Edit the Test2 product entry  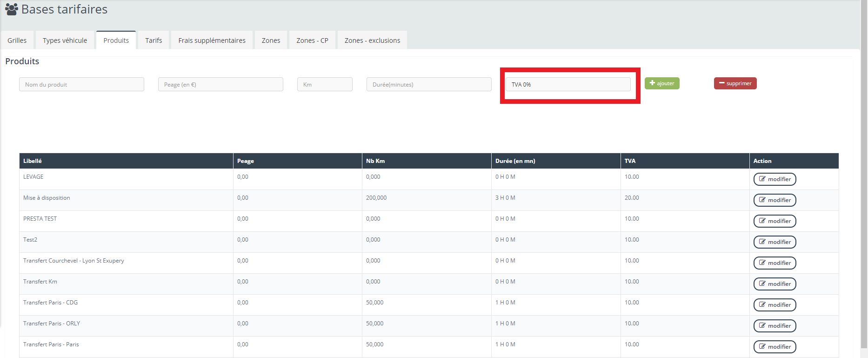pyautogui.click(x=775, y=242)
